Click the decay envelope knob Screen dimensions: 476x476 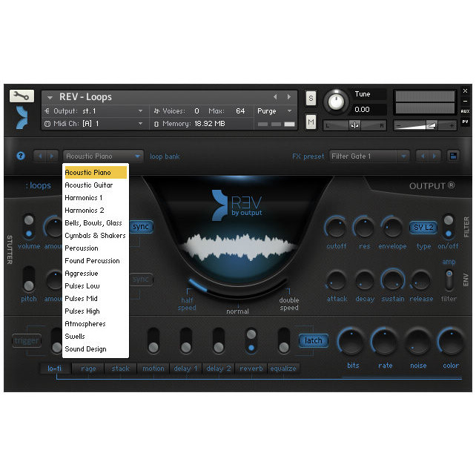point(364,280)
